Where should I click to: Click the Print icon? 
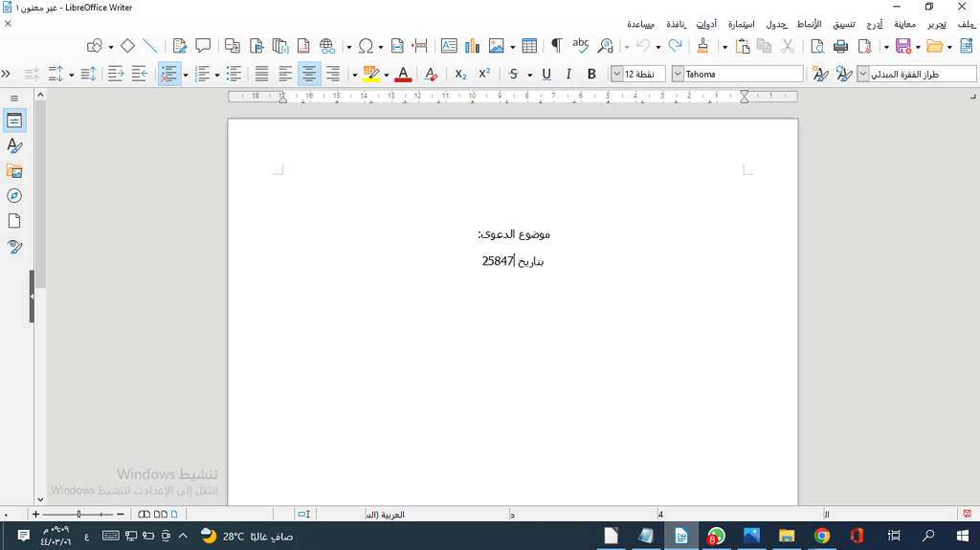point(840,46)
